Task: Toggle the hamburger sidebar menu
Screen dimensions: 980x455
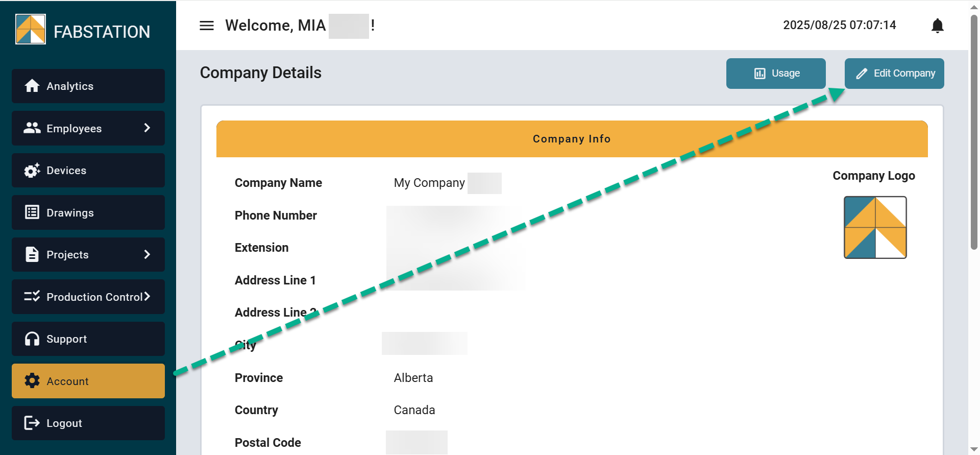Action: point(207,26)
